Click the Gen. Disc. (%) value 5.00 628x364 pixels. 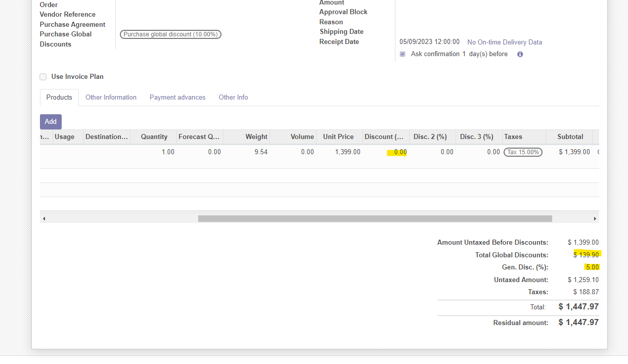pos(592,267)
